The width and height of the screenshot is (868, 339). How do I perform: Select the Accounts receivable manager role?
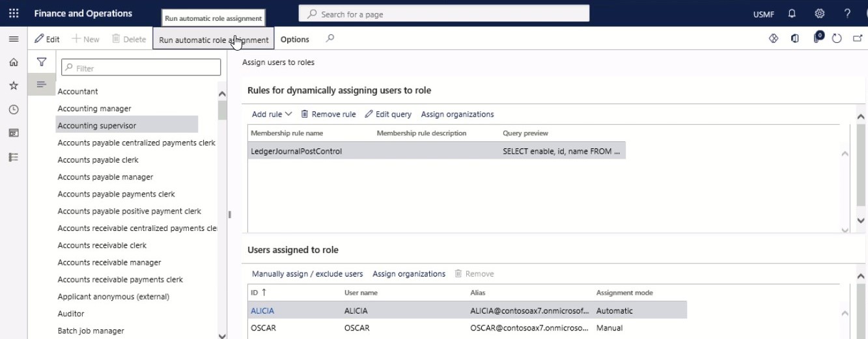(109, 263)
